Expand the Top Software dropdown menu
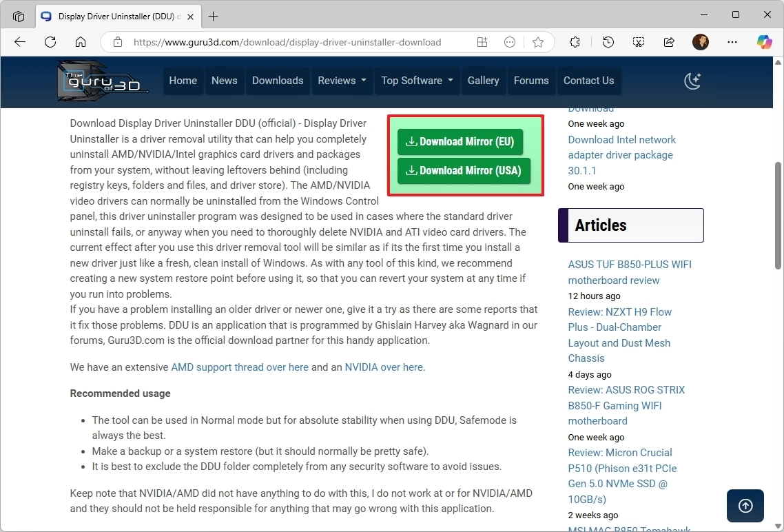Viewport: 784px width, 532px height. pyautogui.click(x=417, y=81)
